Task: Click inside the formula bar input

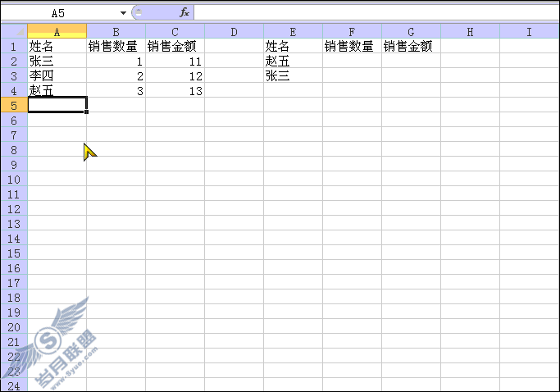Action: coord(376,13)
